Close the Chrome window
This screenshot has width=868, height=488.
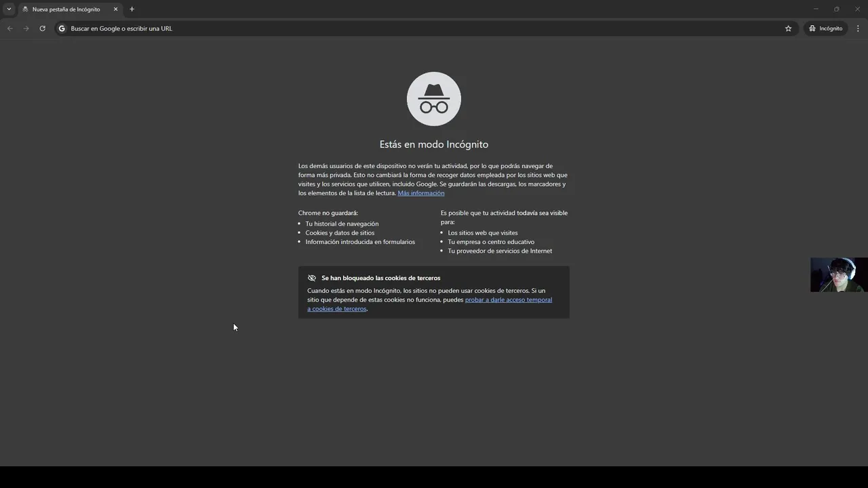[857, 9]
